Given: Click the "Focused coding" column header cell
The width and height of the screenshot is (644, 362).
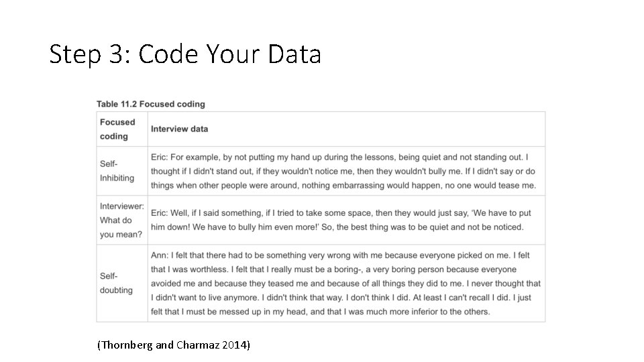Looking at the screenshot, I should tap(118, 129).
